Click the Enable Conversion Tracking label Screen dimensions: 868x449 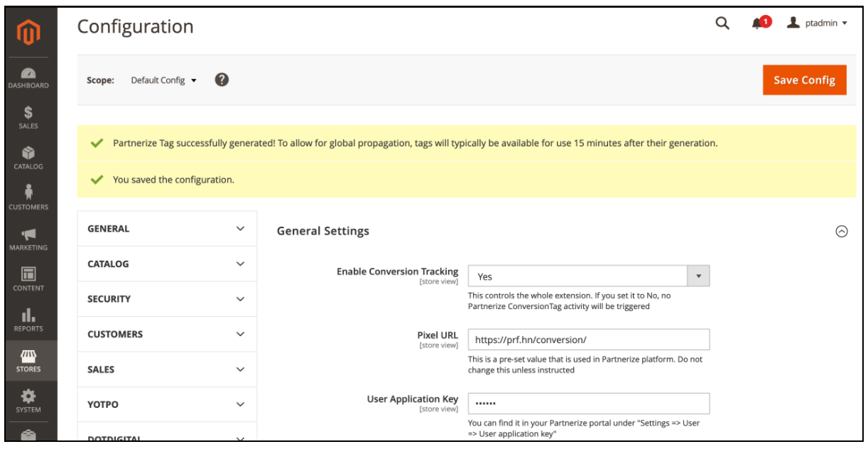398,271
